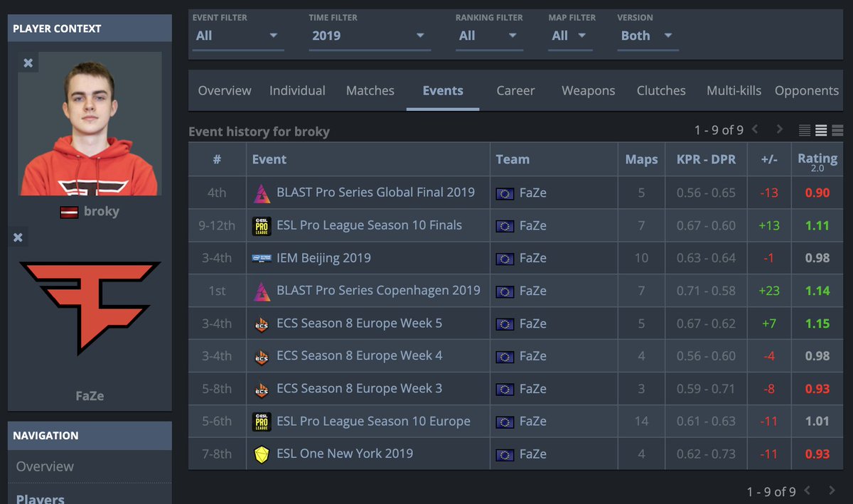Open broky player photo
The image size is (853, 504).
coord(90,124)
